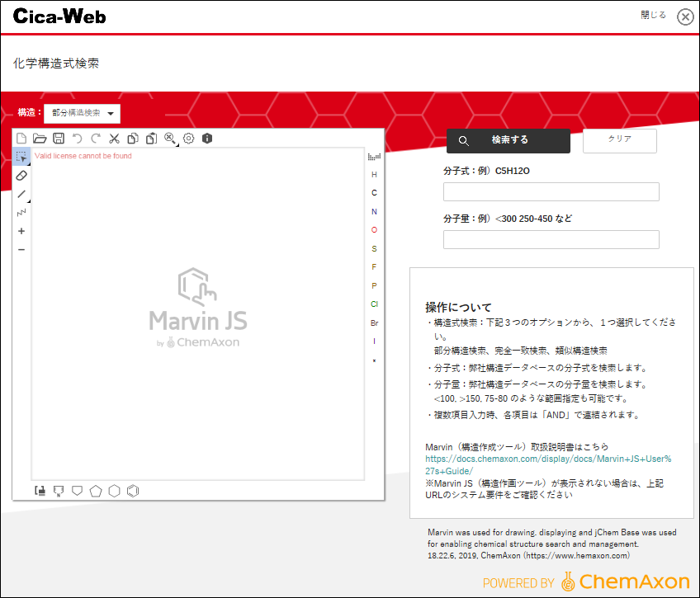Paste from clipboard into the canvas
The image size is (700, 598).
tap(151, 139)
